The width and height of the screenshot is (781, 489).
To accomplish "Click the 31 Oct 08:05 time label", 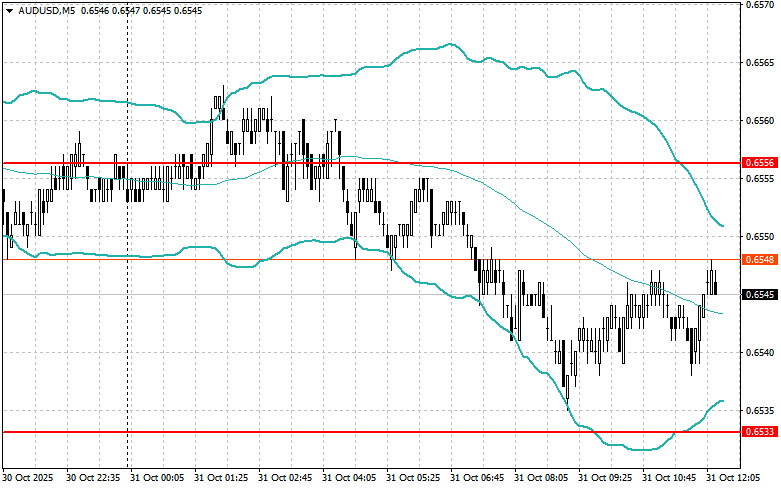I will [x=541, y=478].
